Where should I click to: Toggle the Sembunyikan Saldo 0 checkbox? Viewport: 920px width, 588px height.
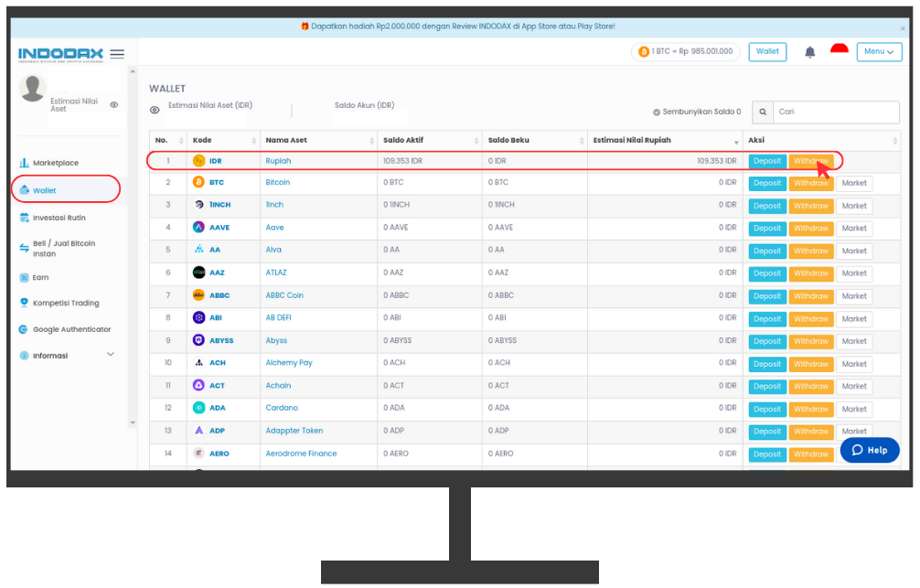[657, 112]
